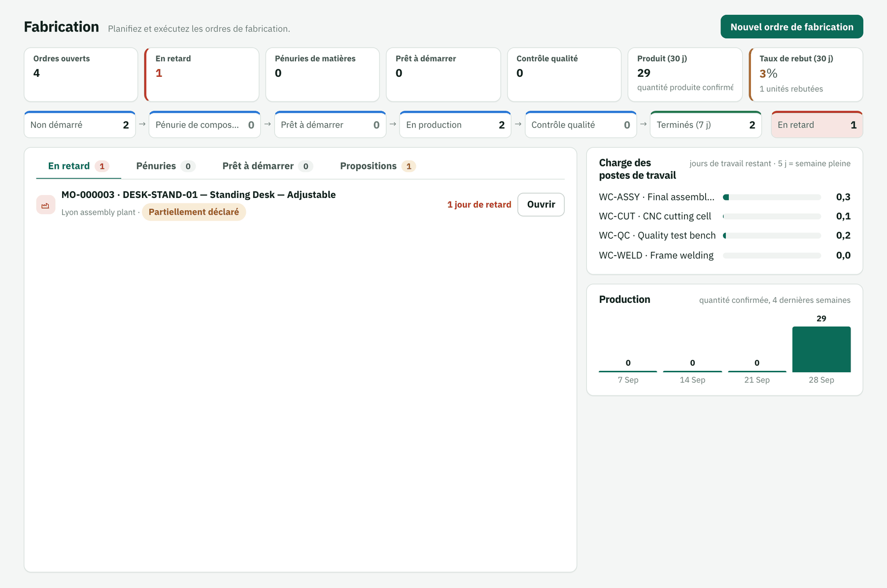
Task: Filter by Non démarré stage
Action: (x=79, y=125)
